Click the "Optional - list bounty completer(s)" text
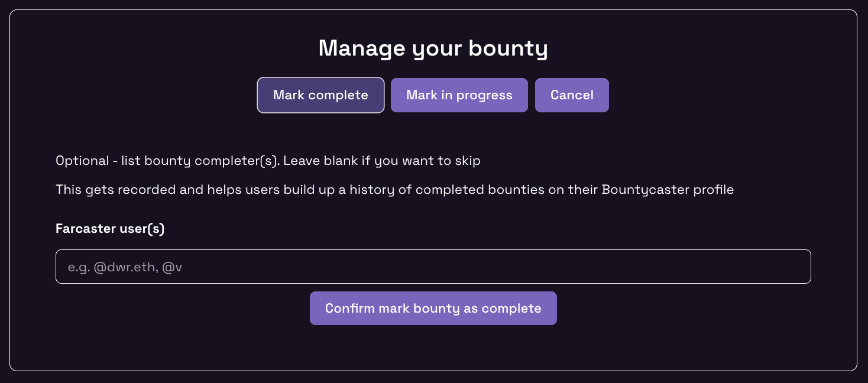Image resolution: width=868 pixels, height=383 pixels. 167,161
